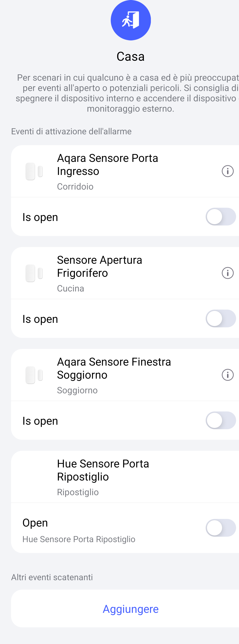This screenshot has height=644, width=239.
Task: Select the Sensore Apertura Frigorifero title
Action: click(100, 266)
